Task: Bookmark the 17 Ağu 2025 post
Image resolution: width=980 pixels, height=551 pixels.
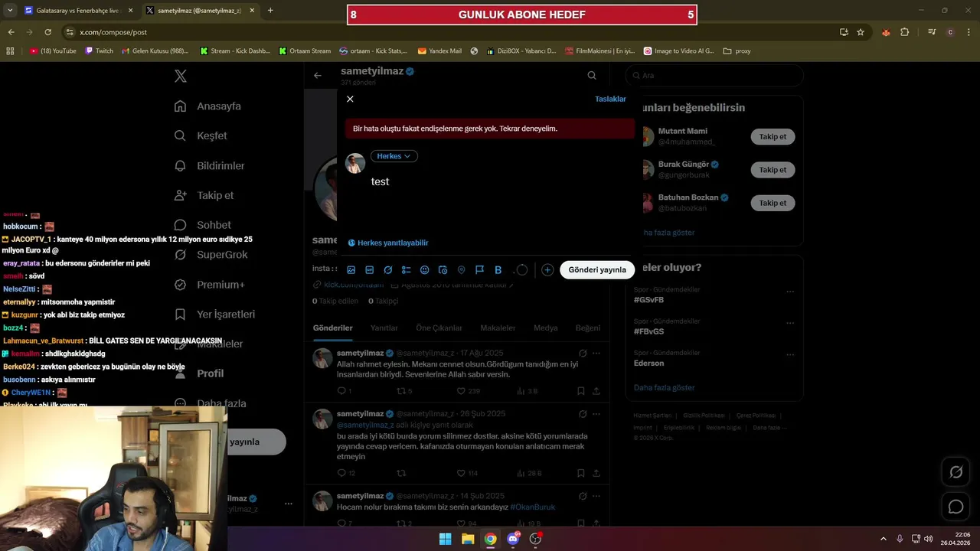Action: (x=581, y=391)
